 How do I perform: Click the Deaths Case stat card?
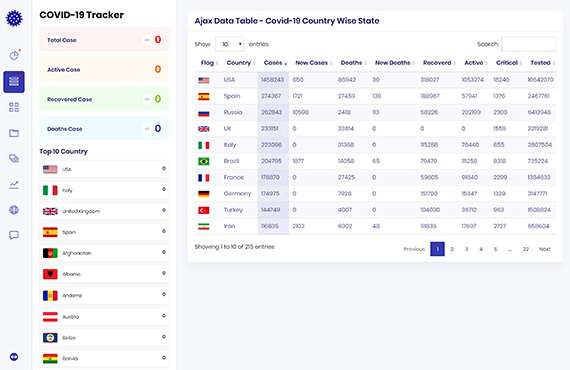click(104, 128)
